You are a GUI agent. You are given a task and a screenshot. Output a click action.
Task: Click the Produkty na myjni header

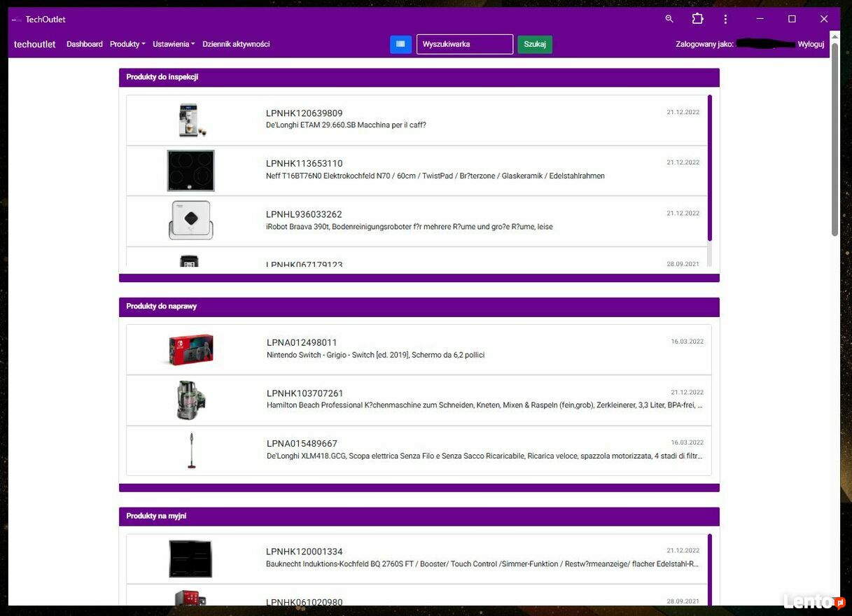pos(419,516)
